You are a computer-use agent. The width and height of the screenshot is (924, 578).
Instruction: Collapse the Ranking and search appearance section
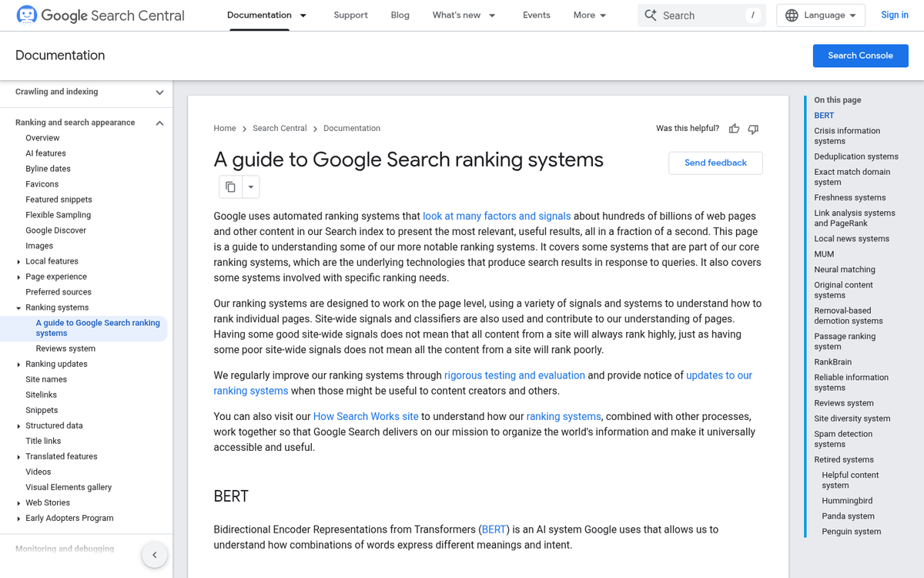pyautogui.click(x=159, y=122)
